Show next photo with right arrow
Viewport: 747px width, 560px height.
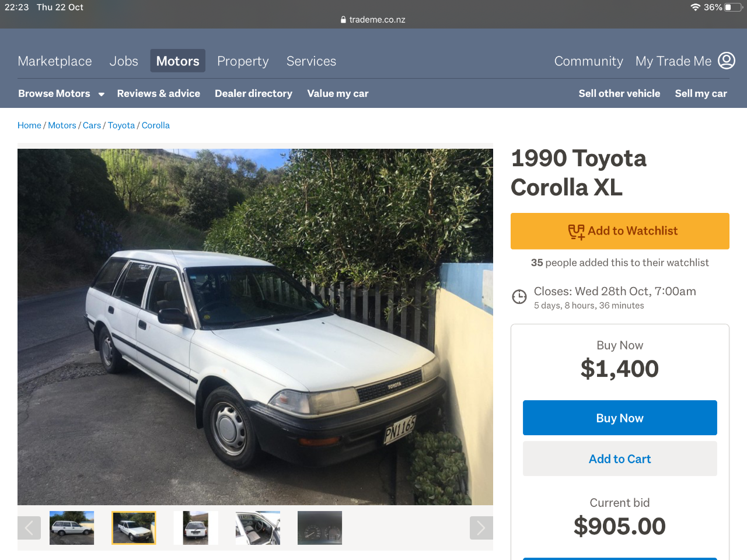[481, 528]
